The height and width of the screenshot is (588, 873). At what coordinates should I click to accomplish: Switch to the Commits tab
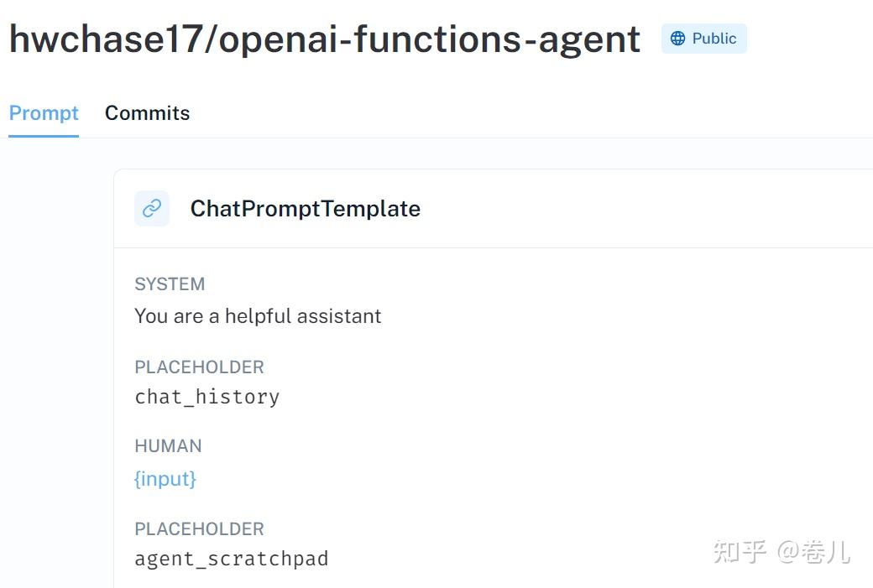pyautogui.click(x=147, y=113)
